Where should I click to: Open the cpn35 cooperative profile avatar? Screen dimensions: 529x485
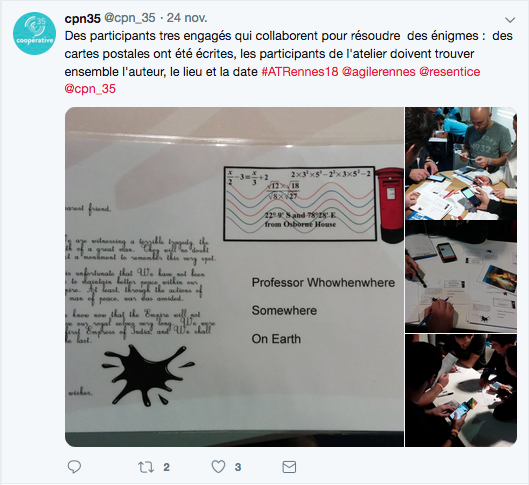pyautogui.click(x=34, y=33)
